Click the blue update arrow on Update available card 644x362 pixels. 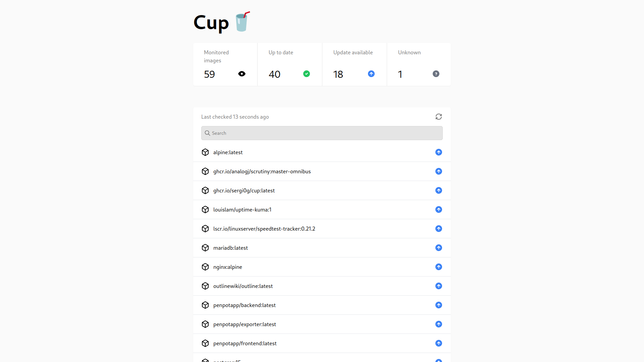pyautogui.click(x=371, y=74)
